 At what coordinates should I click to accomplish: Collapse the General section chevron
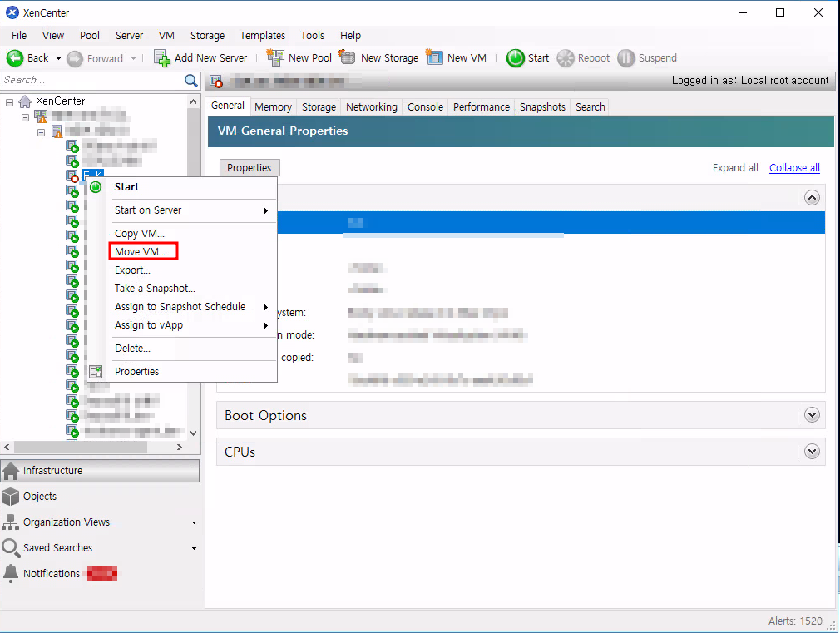click(813, 198)
